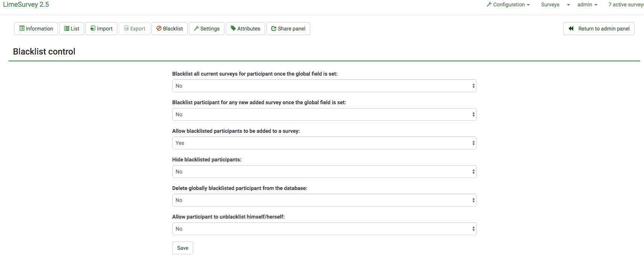Open 'Blacklist all current surveys' dropdown

click(x=324, y=86)
